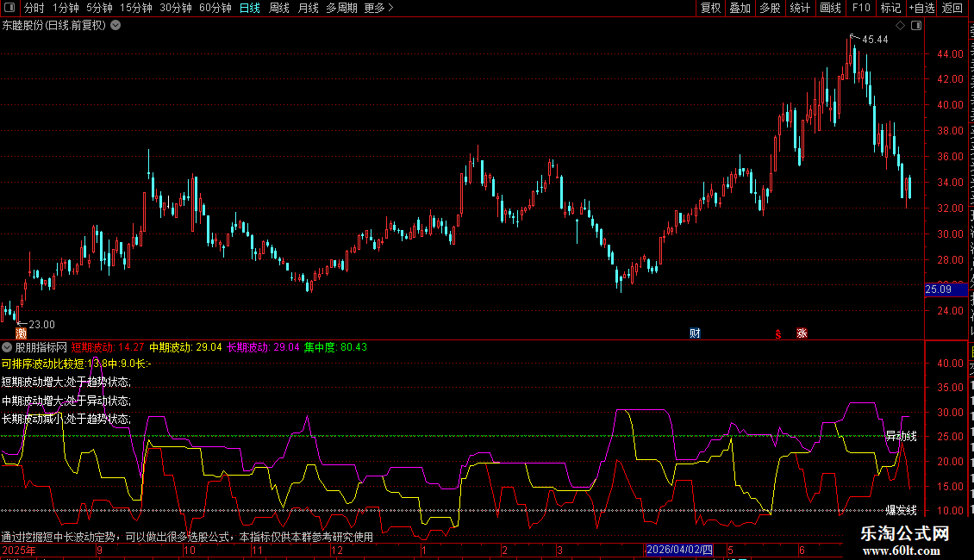Expand the 更多 periods menu
974x560 pixels.
tap(379, 8)
